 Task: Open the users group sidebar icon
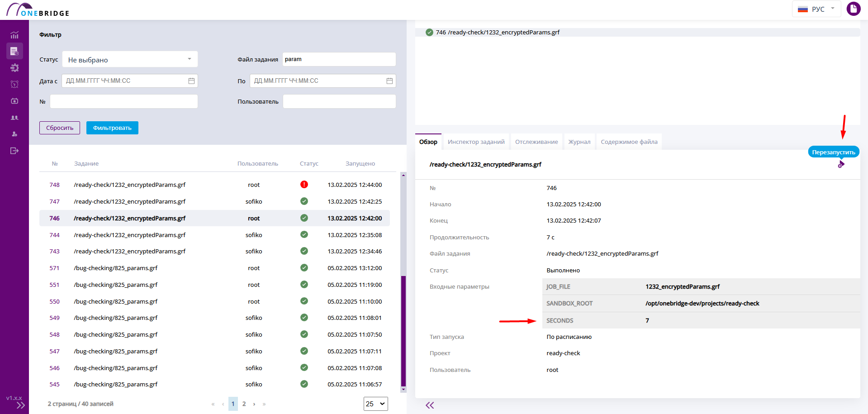coord(14,118)
